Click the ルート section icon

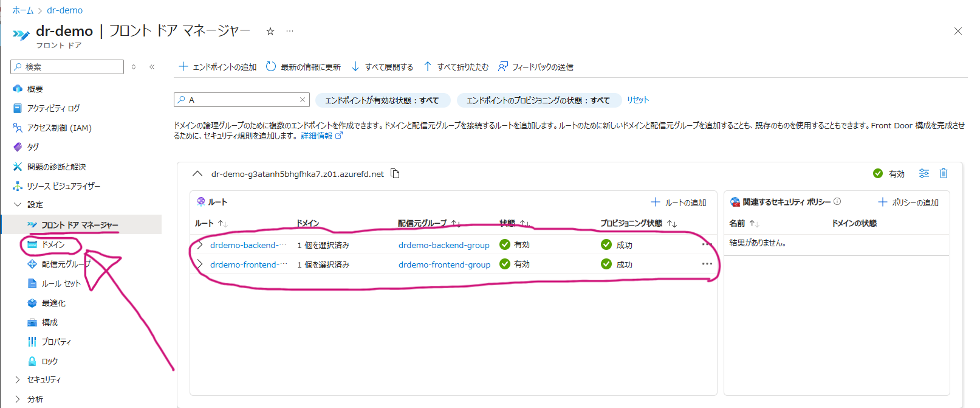[201, 202]
